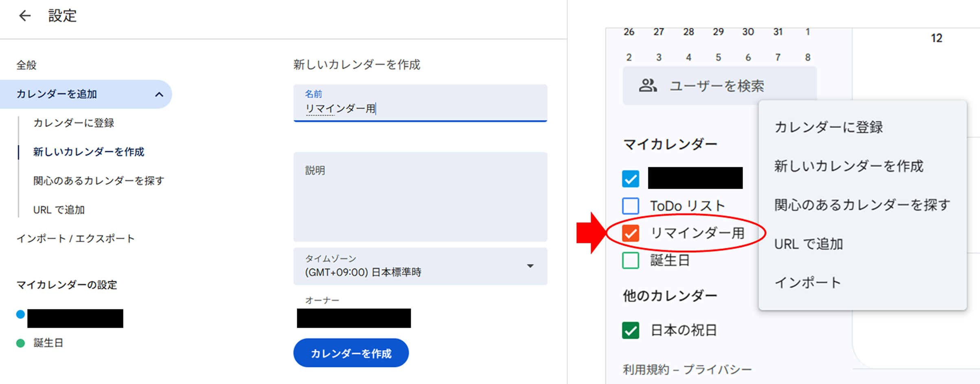Collapse the カレンダーを追加 section
This screenshot has width=980, height=384.
(x=159, y=94)
